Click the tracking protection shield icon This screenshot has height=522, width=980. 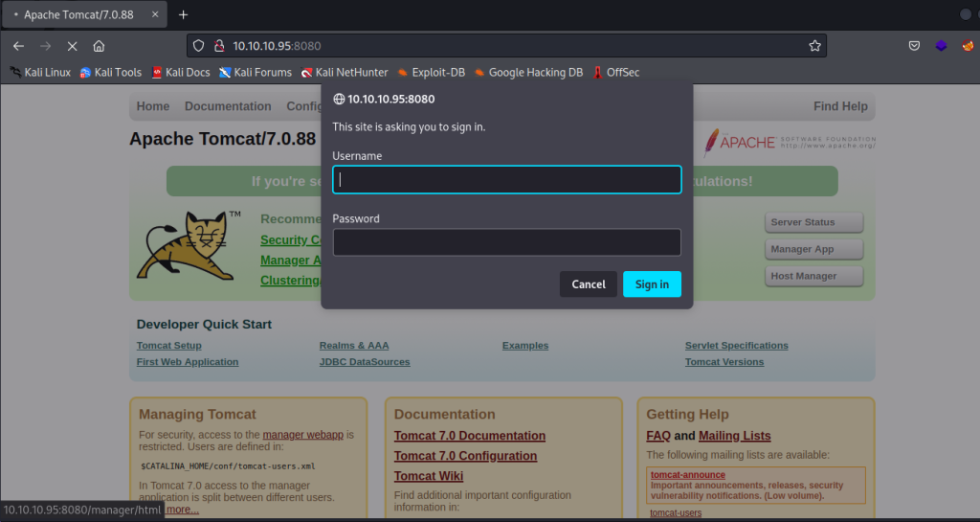(199, 46)
